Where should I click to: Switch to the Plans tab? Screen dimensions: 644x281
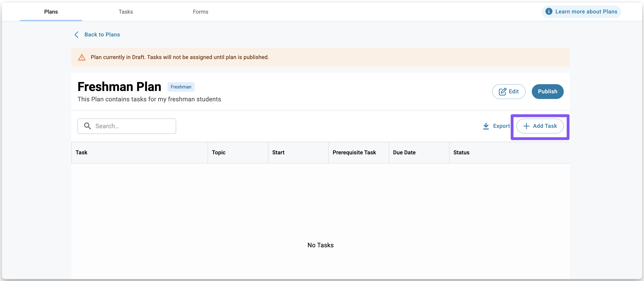click(51, 12)
